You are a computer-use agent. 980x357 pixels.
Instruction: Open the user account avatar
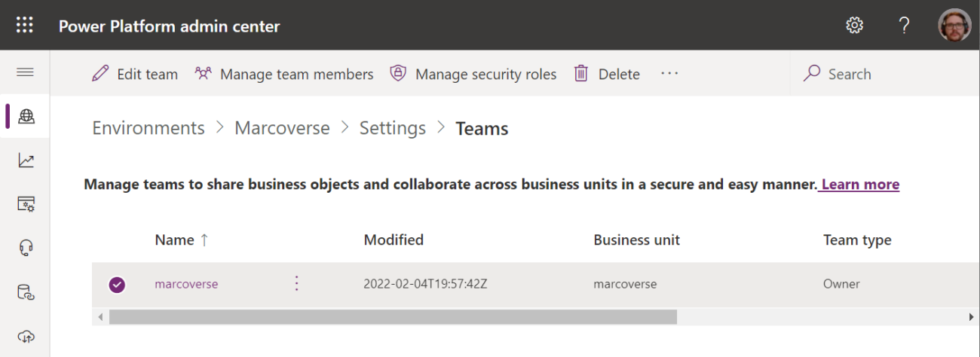click(954, 25)
